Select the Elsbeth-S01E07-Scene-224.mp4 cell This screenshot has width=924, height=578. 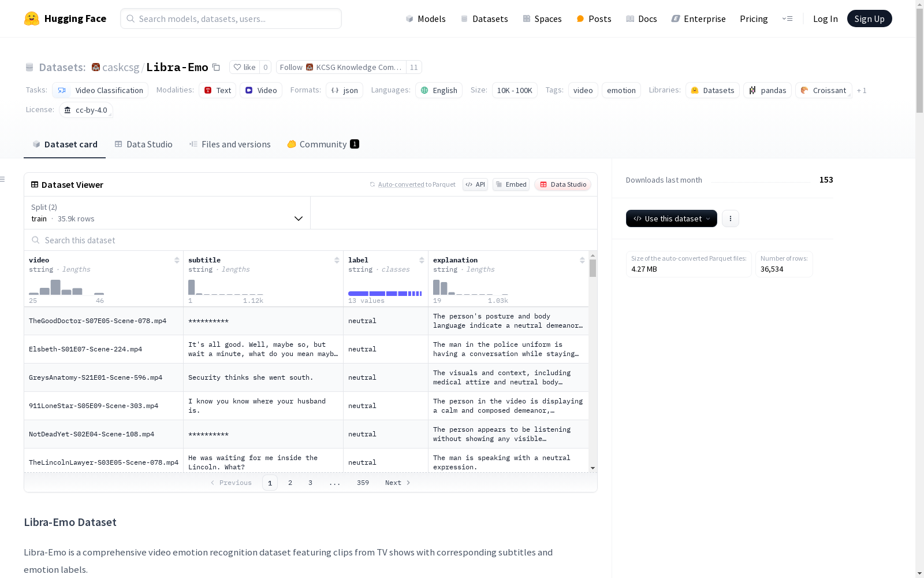coord(103,349)
